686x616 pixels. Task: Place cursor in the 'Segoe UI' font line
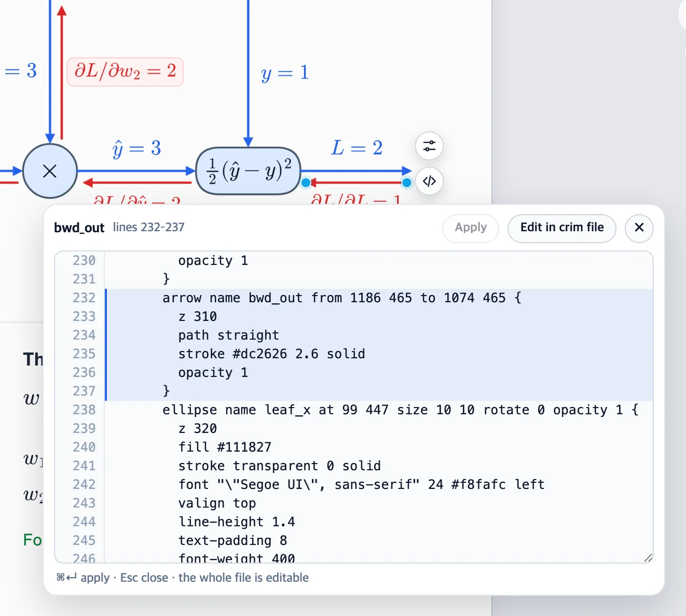pos(361,485)
